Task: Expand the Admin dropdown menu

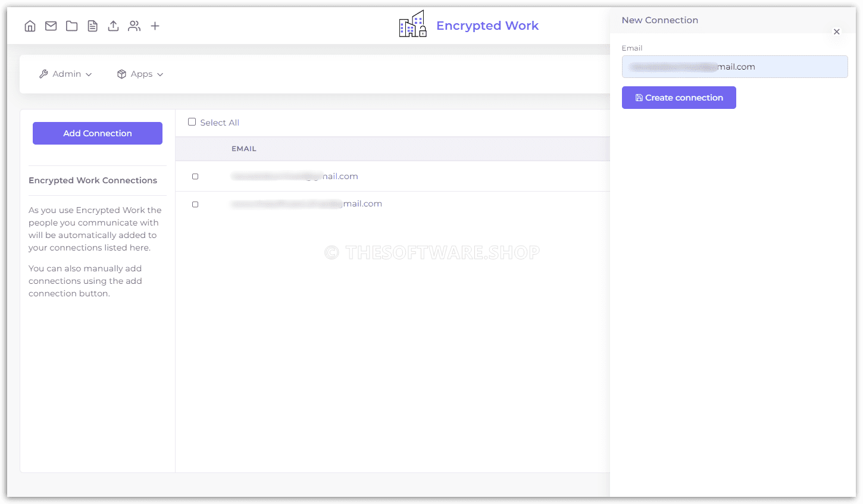Action: coord(65,74)
